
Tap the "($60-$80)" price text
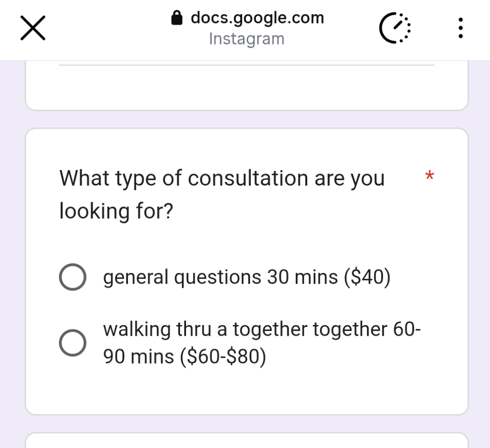point(223,357)
